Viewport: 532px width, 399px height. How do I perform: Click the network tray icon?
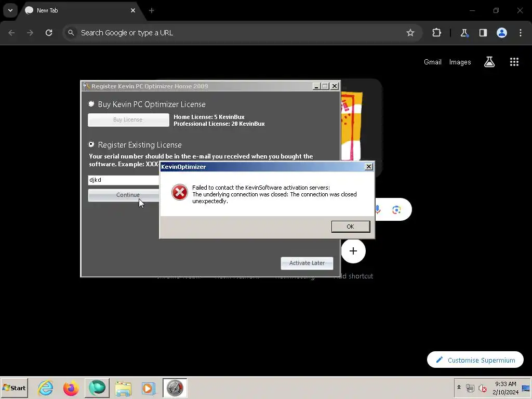coord(470,388)
